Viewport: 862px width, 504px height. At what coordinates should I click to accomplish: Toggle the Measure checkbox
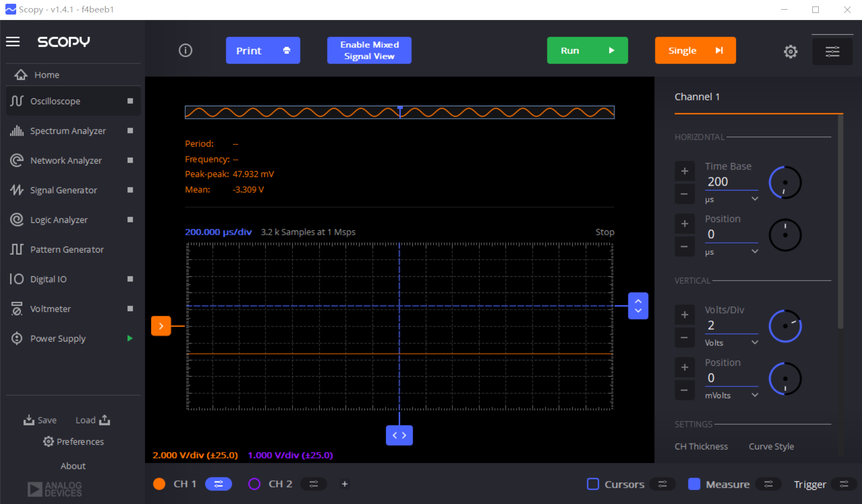(694, 484)
